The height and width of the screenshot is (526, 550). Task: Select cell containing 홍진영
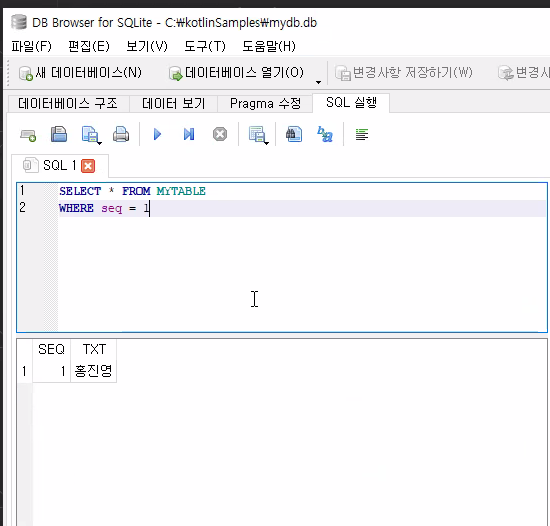(94, 371)
